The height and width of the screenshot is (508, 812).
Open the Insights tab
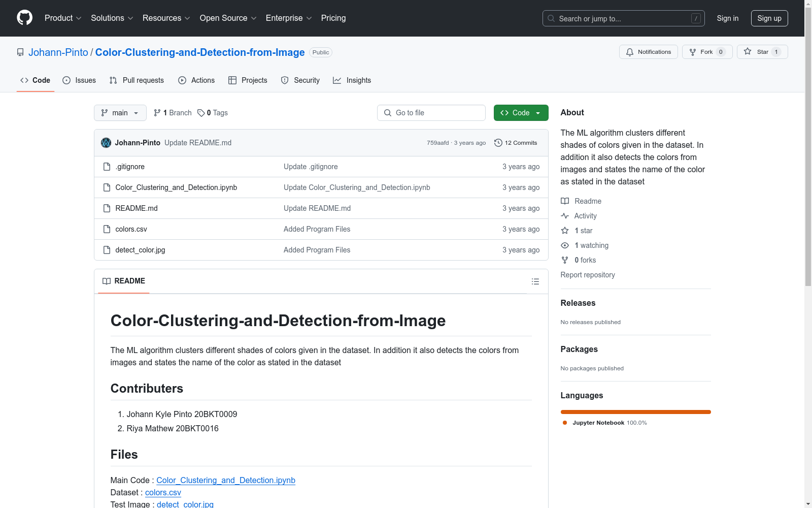(x=352, y=80)
